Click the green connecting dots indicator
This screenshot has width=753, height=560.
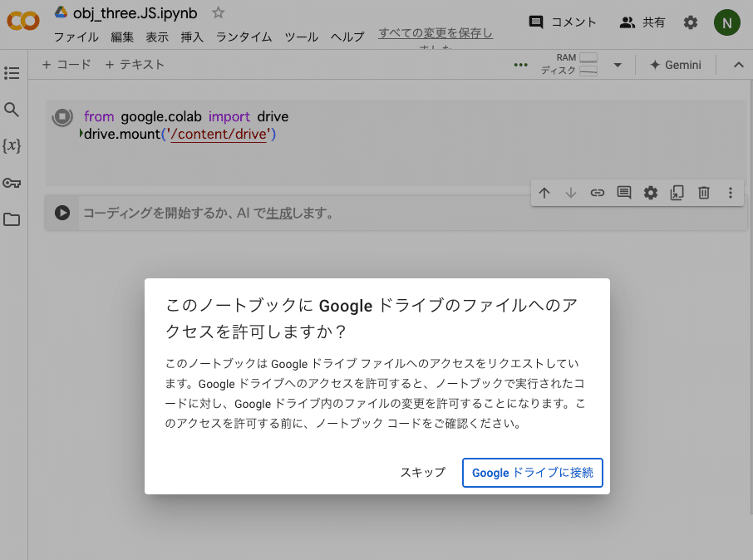(520, 65)
